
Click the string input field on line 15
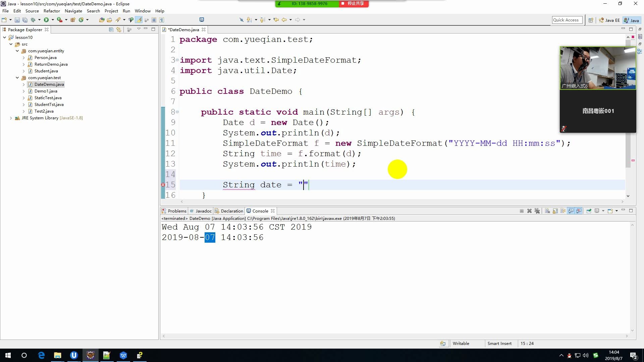(x=304, y=185)
